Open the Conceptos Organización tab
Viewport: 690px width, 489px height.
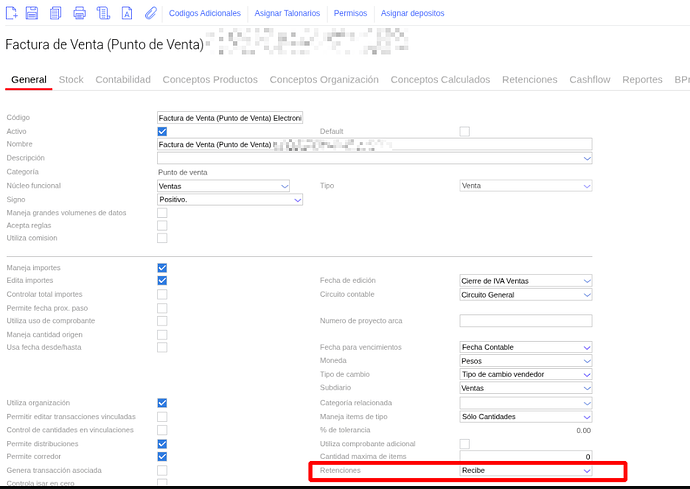pos(324,80)
